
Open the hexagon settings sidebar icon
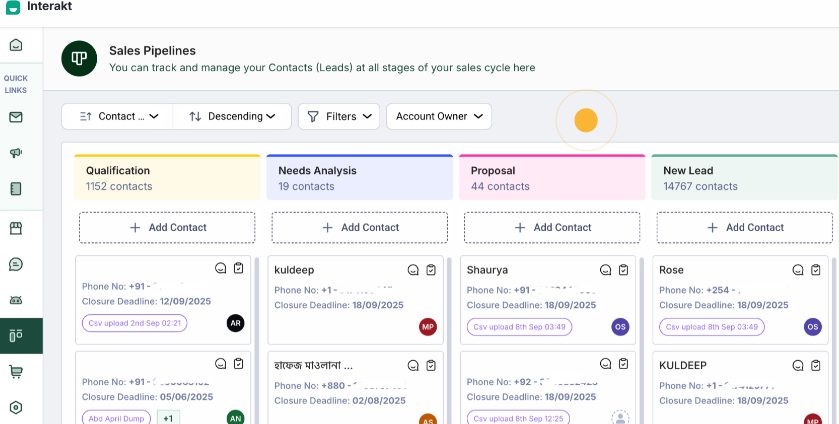click(x=16, y=407)
